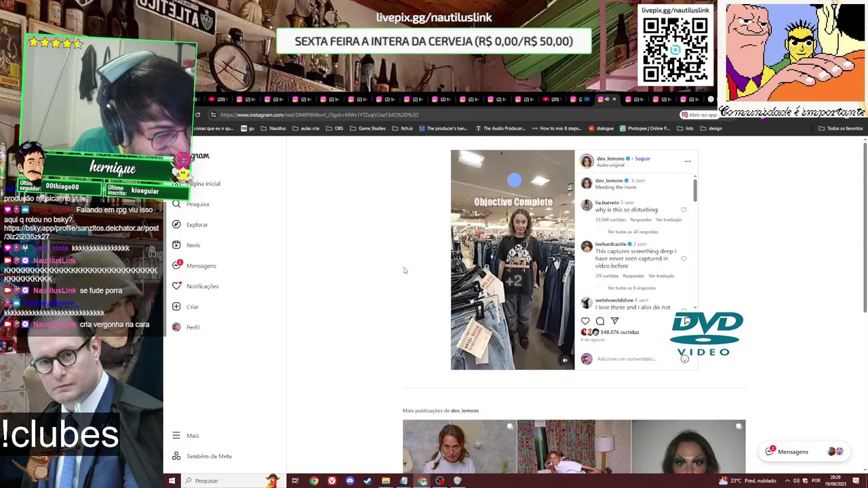The image size is (868, 488).
Task: Reply to leehardcastle's comment
Action: 633,276
